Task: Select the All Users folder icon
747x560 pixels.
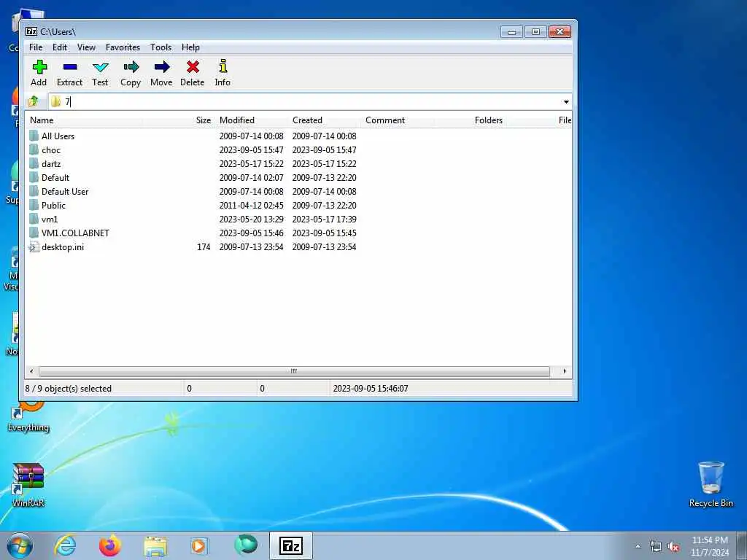Action: click(x=34, y=136)
